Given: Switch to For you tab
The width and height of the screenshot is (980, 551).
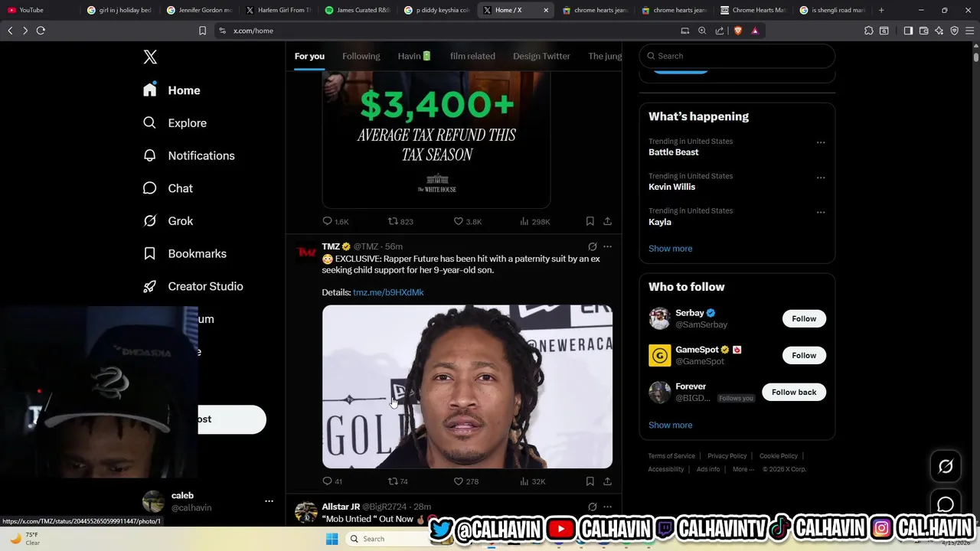Looking at the screenshot, I should click(309, 56).
